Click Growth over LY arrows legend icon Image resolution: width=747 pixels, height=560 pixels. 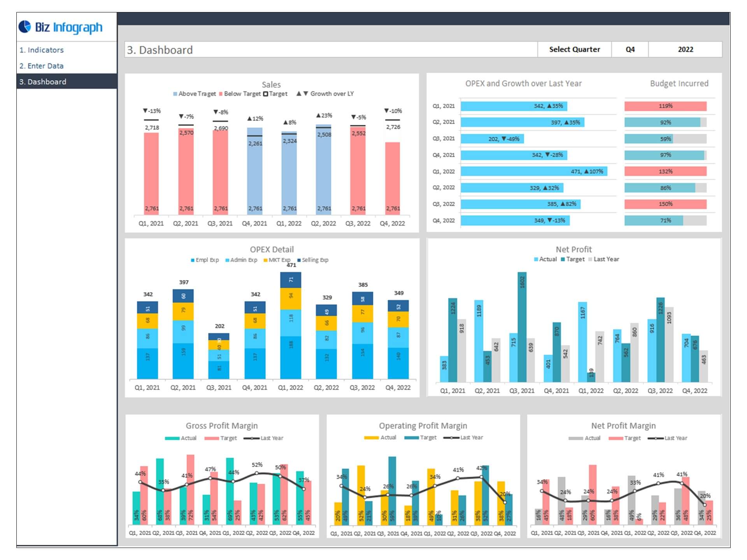pos(302,94)
